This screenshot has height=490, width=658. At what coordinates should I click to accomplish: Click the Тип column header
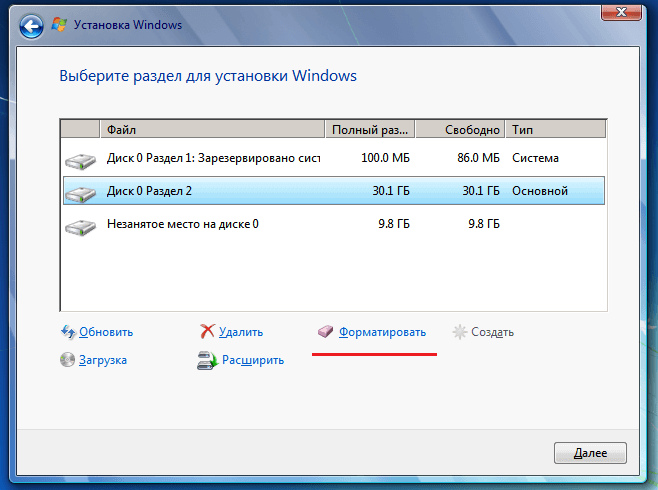tap(556, 130)
